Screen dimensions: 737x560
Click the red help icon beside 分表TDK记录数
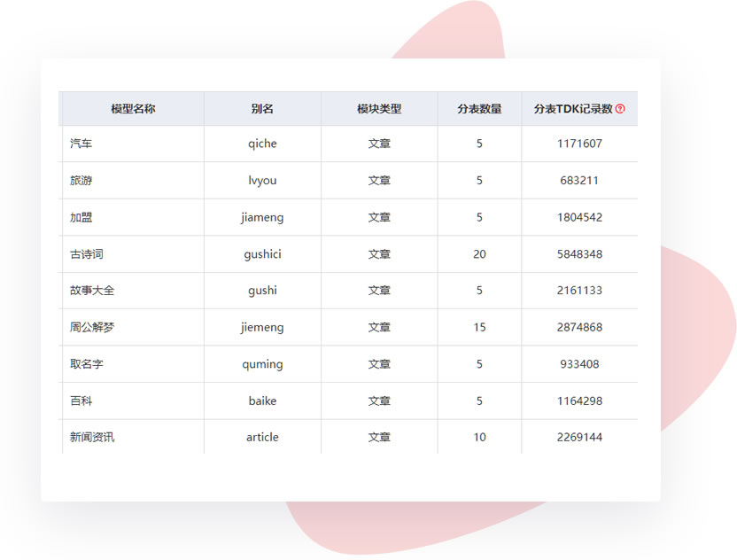[620, 109]
